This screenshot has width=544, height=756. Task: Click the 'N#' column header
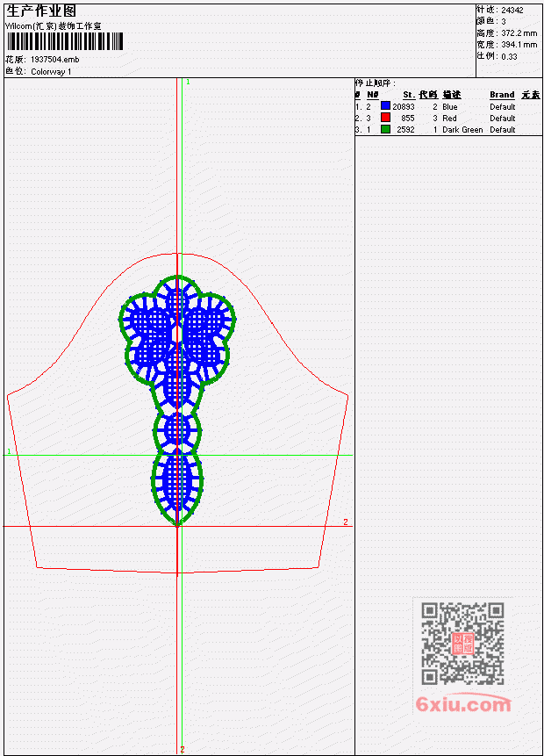pos(372,95)
